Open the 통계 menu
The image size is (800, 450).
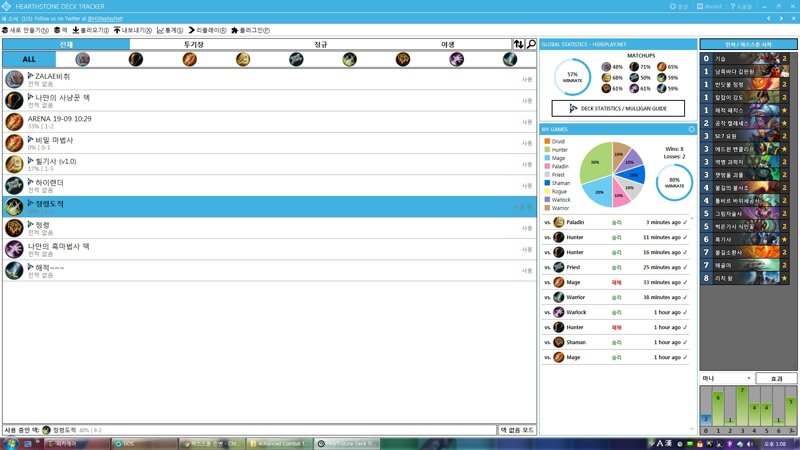170,30
